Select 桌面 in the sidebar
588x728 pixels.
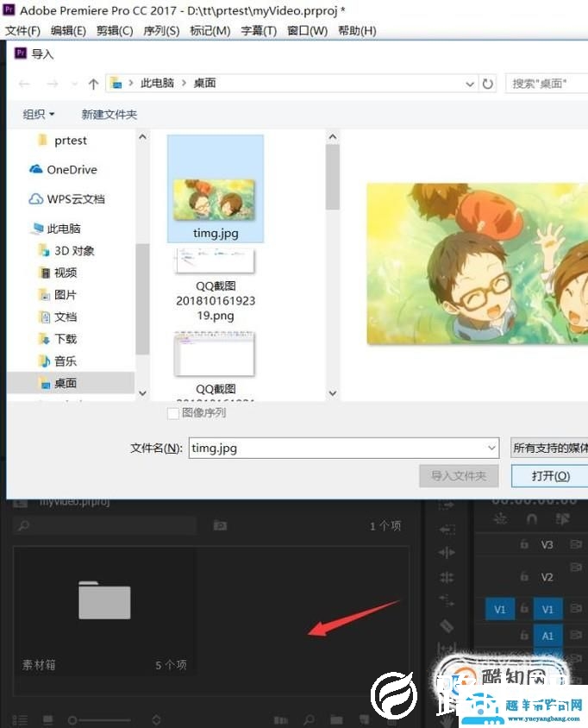71,383
